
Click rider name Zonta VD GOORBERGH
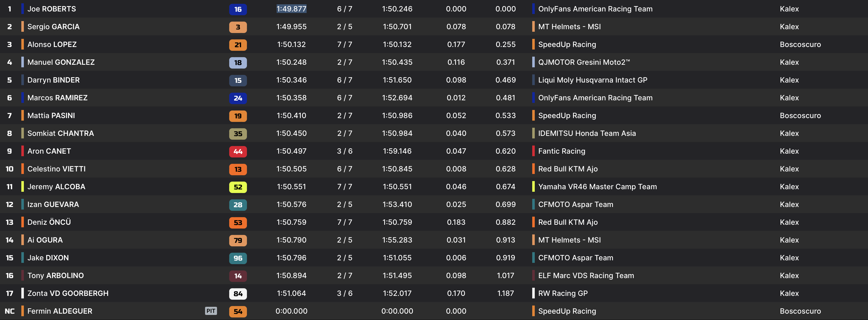(68, 293)
